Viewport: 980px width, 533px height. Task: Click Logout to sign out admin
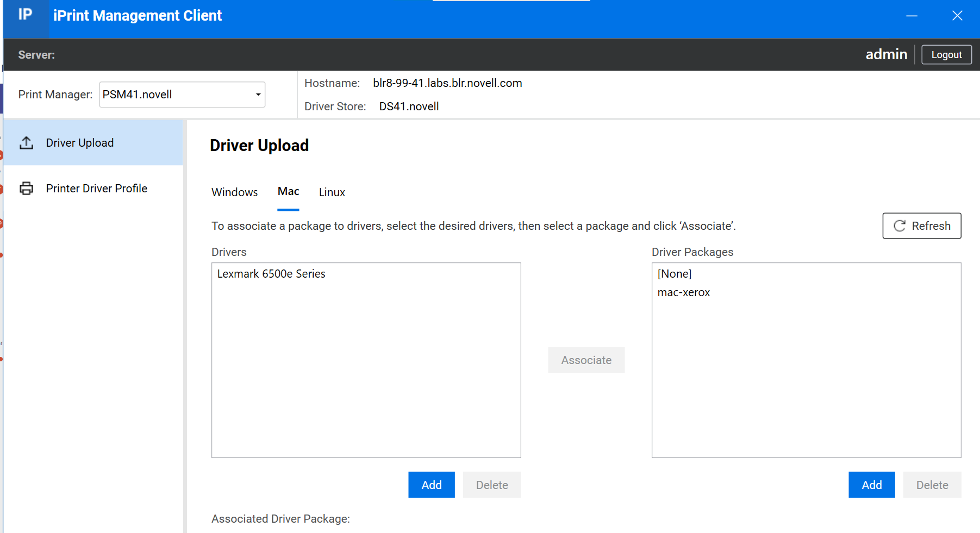946,54
